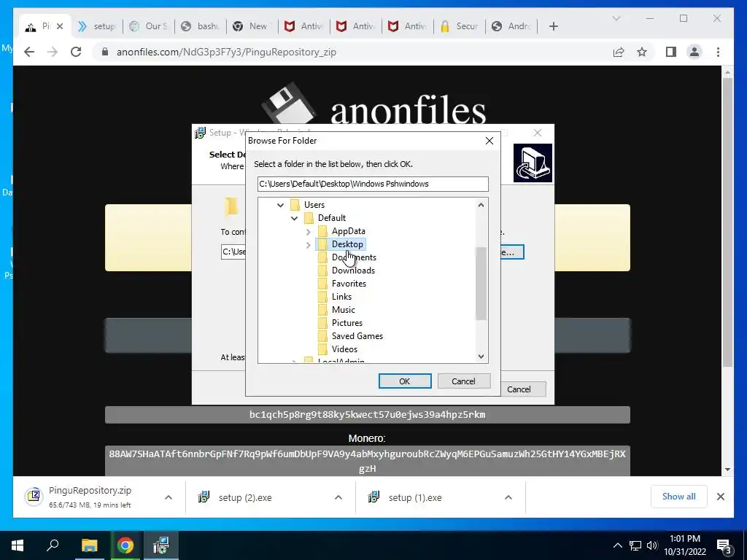Open the Windows Start menu

click(18, 545)
